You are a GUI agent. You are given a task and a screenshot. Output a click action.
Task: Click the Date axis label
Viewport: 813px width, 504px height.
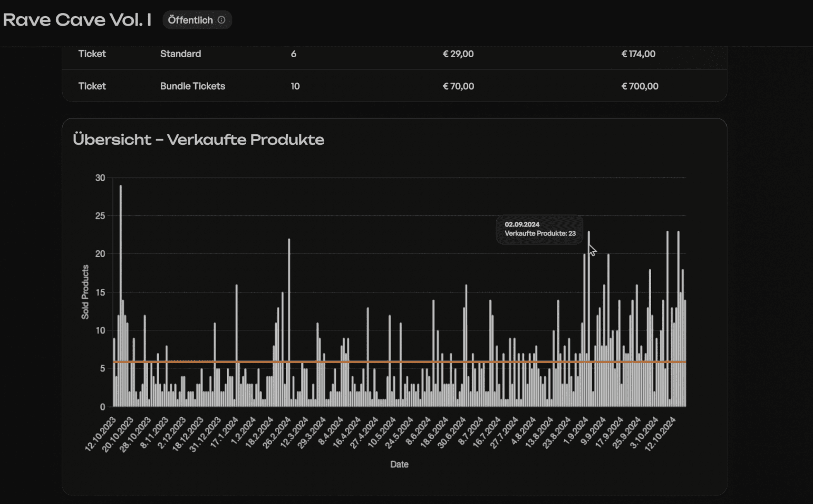pyautogui.click(x=399, y=464)
